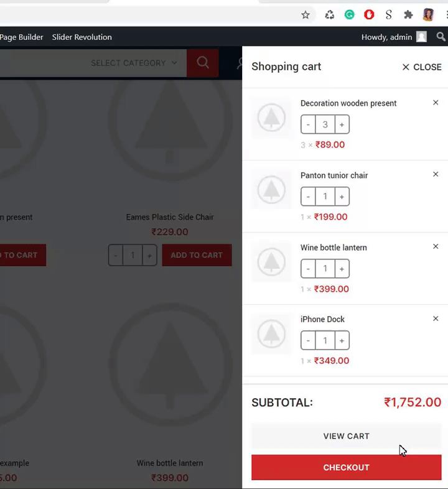Click Wine bottle lantern cart thumbnail
The width and height of the screenshot is (448, 489).
point(271,262)
